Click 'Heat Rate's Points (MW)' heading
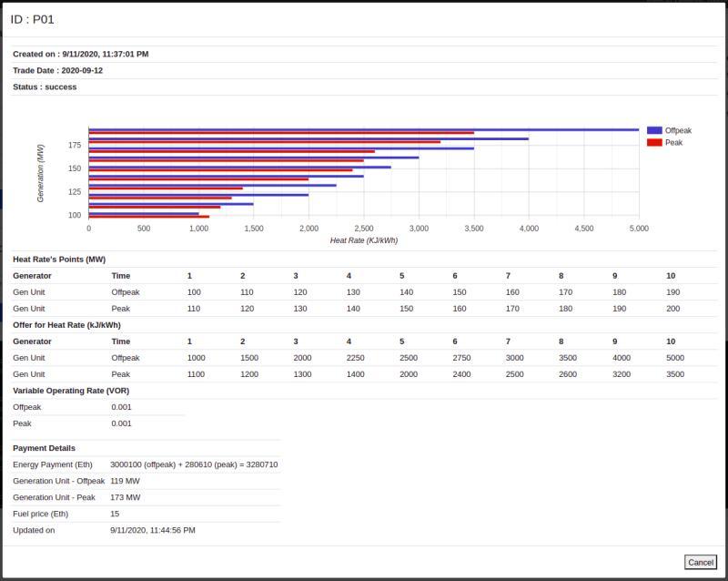 point(59,260)
